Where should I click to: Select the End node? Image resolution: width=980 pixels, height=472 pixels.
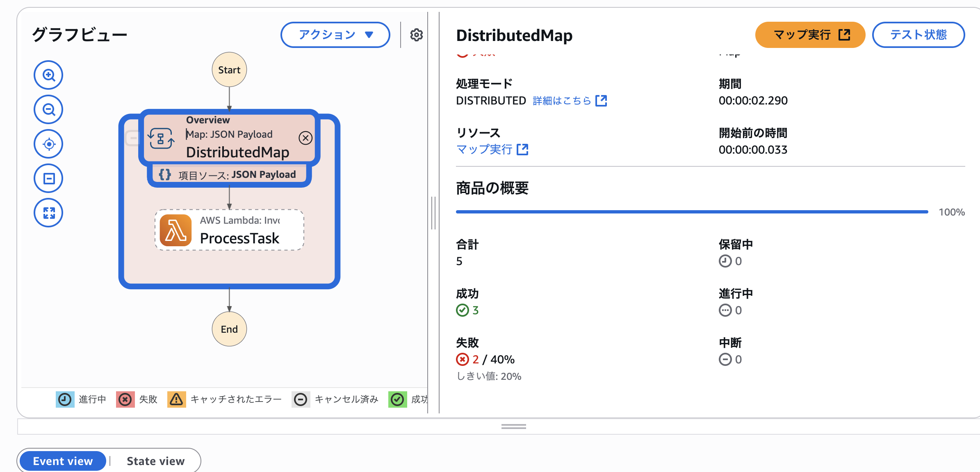click(x=229, y=329)
